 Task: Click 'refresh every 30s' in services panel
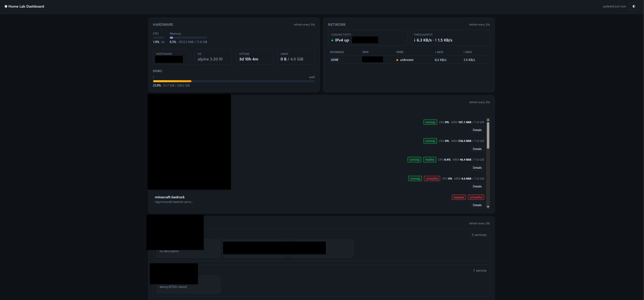[479, 224]
